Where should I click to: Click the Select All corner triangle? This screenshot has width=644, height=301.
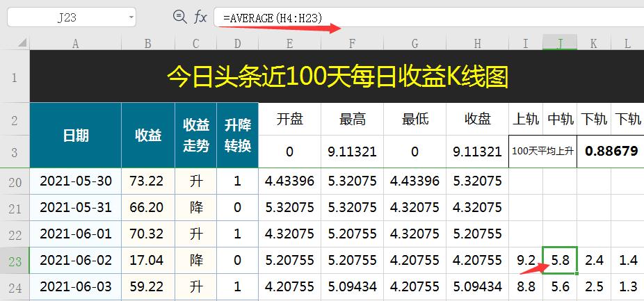[x=22, y=42]
